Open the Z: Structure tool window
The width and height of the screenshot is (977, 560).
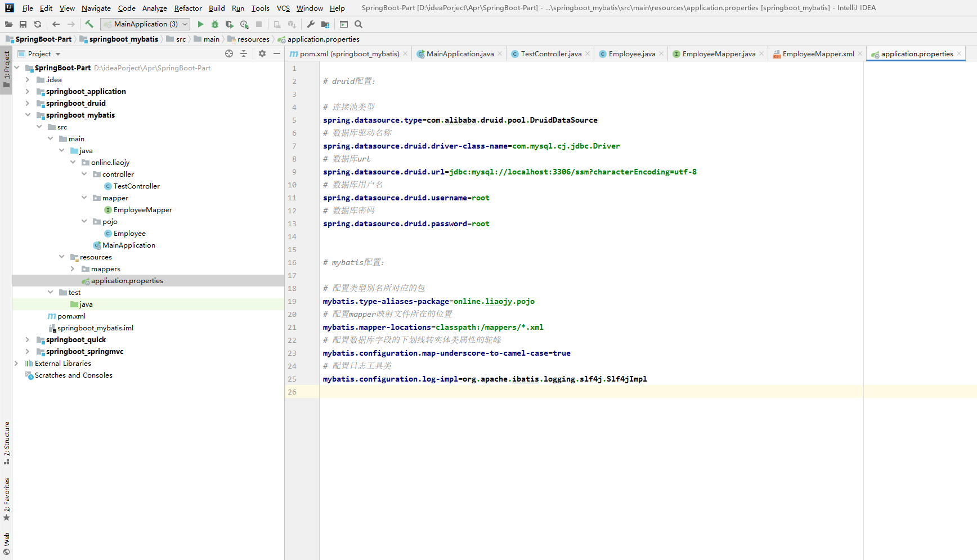point(7,443)
